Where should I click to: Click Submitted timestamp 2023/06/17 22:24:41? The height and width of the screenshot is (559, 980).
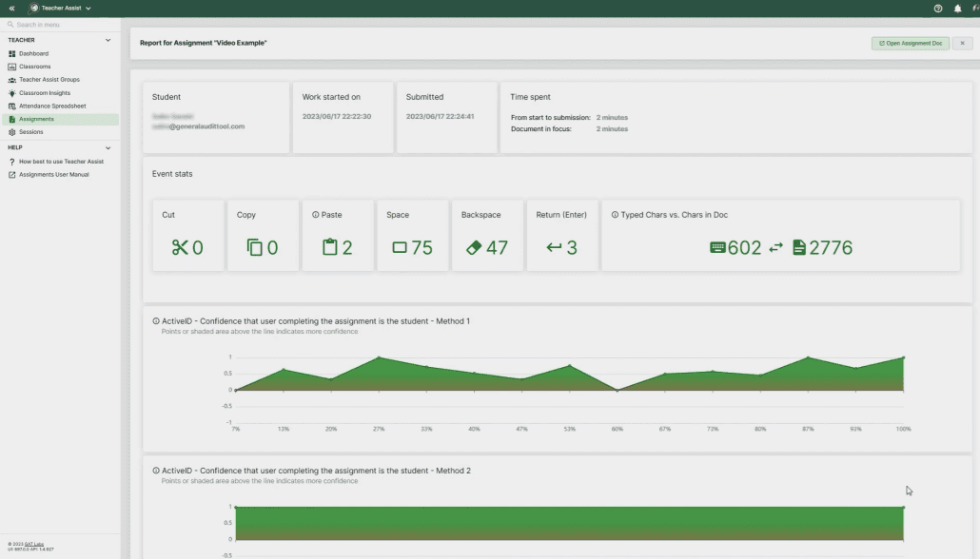point(440,116)
